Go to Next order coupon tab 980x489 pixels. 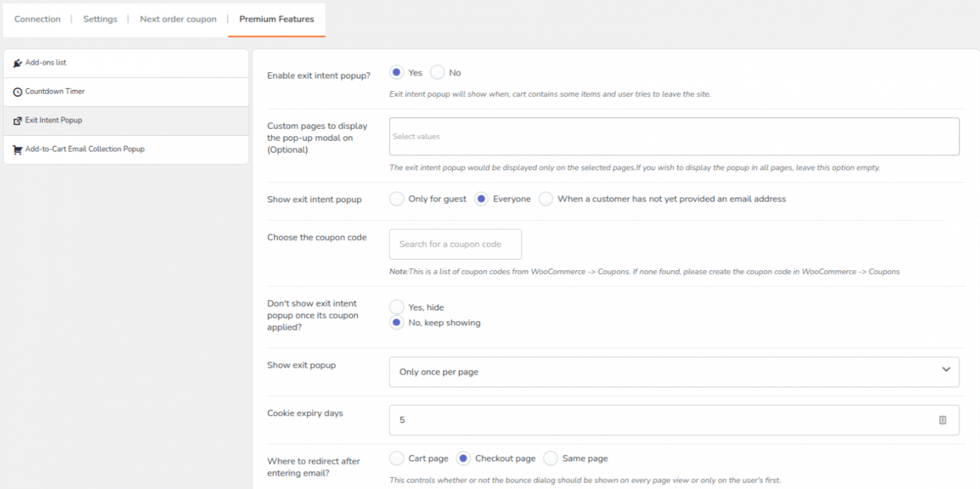178,19
